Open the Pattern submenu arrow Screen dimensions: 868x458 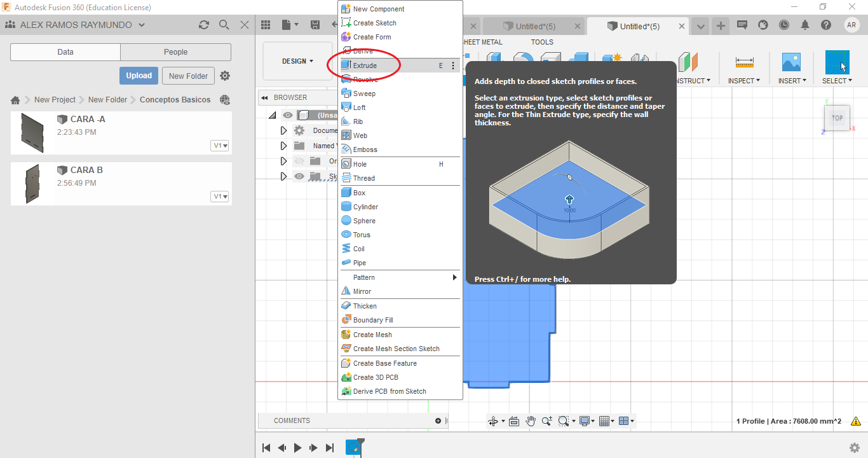454,277
